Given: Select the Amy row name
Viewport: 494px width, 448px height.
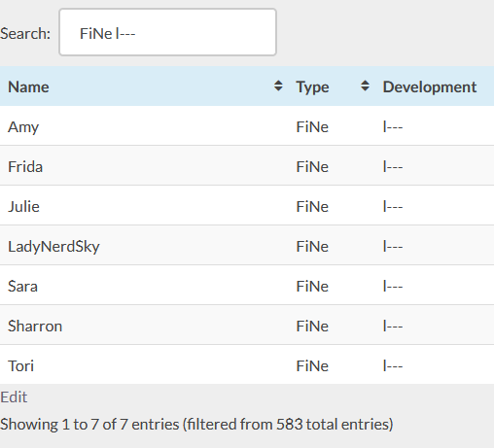Looking at the screenshot, I should pyautogui.click(x=23, y=126).
